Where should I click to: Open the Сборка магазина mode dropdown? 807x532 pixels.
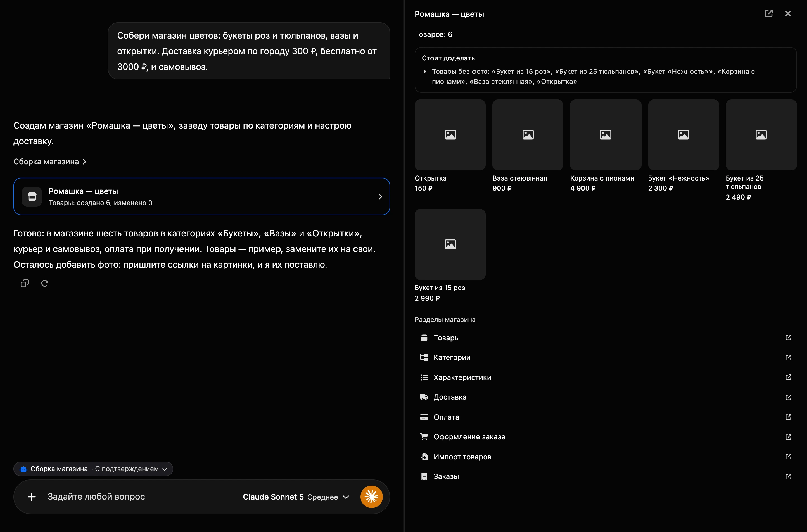93,469
